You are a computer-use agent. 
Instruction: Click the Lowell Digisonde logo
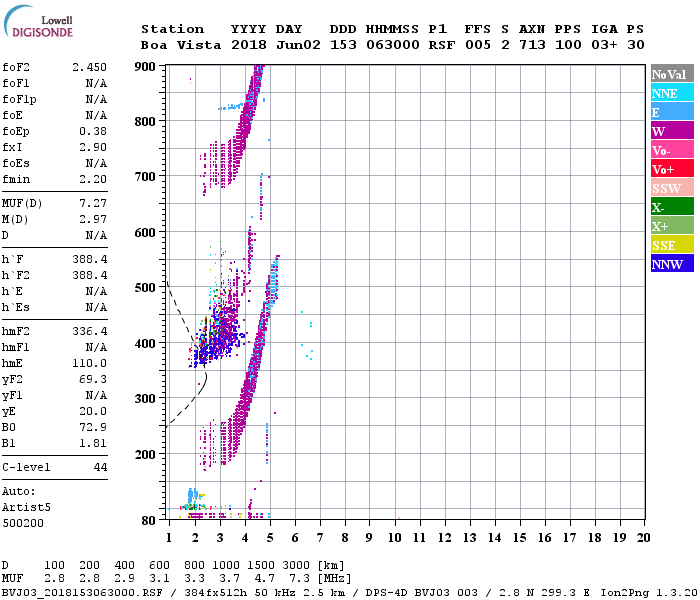point(38,22)
